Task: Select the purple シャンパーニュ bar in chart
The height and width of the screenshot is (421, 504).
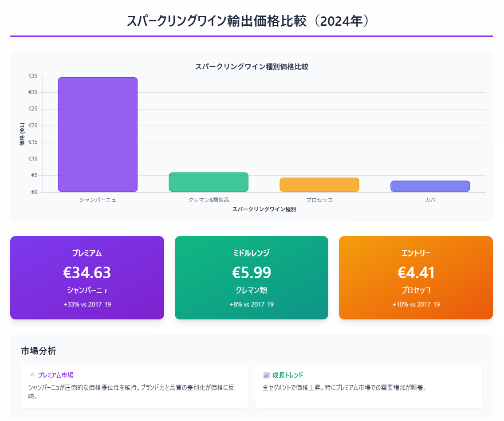Action: (x=98, y=134)
